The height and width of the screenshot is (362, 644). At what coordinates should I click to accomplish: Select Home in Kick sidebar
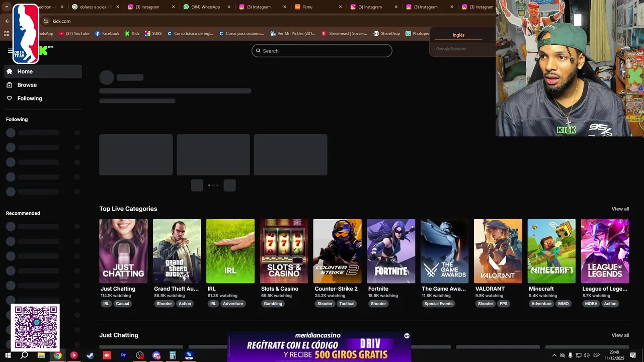tap(43, 71)
